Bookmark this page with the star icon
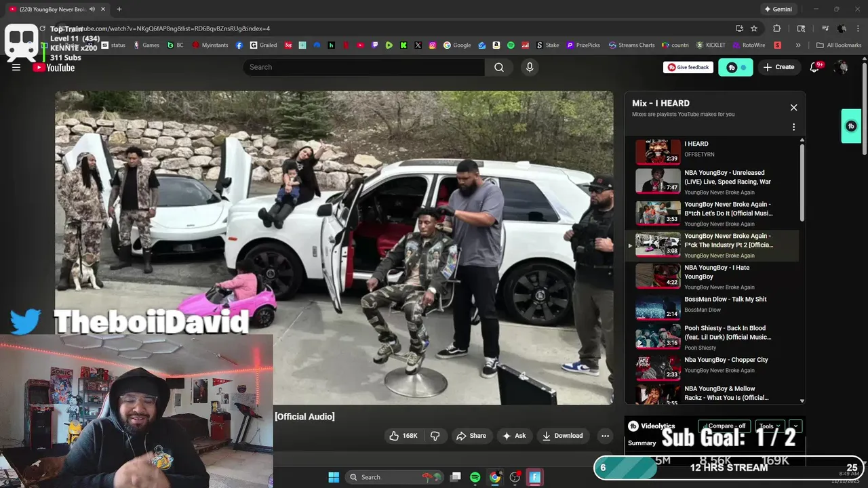Image resolution: width=868 pixels, height=488 pixels. click(754, 28)
